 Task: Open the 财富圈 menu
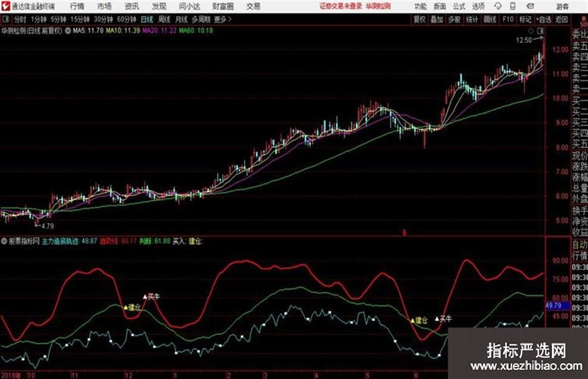(x=223, y=6)
